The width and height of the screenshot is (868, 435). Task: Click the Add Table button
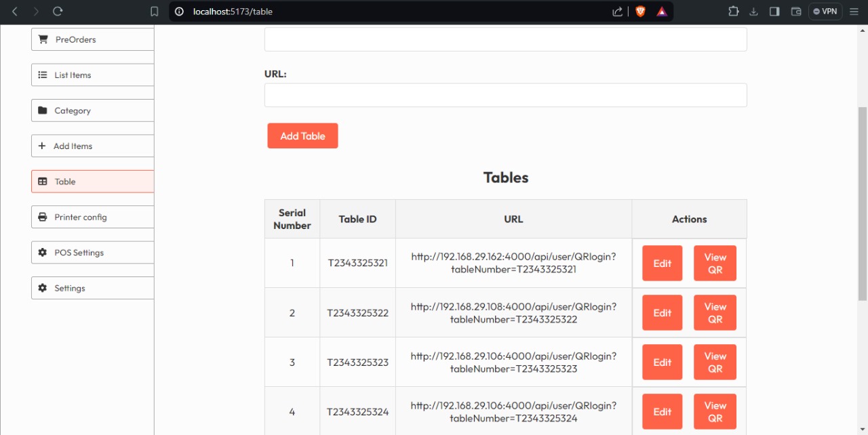click(x=302, y=136)
